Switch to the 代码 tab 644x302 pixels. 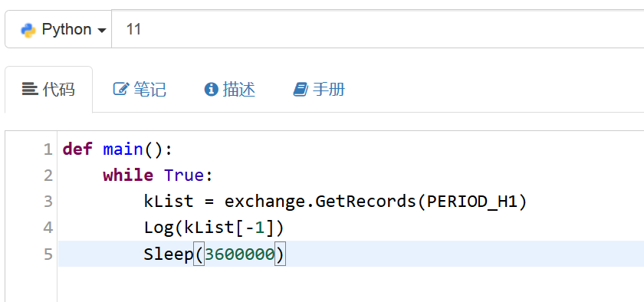click(x=48, y=89)
